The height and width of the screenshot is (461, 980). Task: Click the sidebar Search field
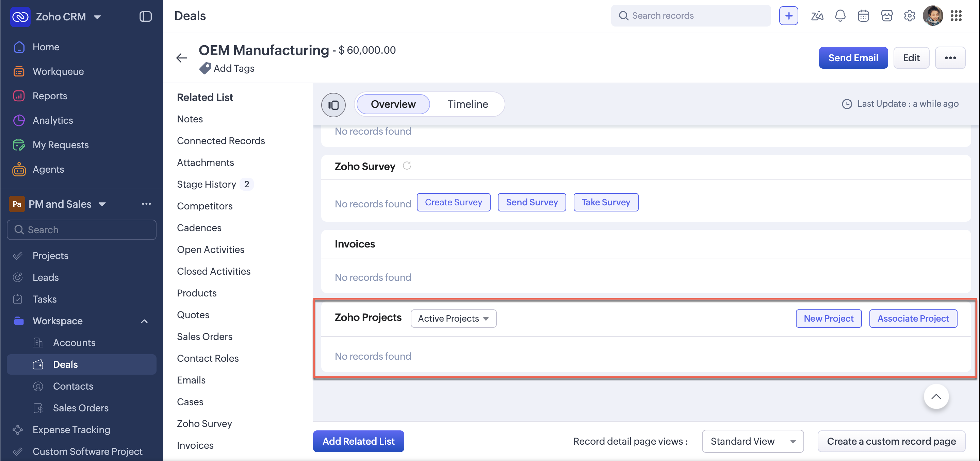pos(81,230)
